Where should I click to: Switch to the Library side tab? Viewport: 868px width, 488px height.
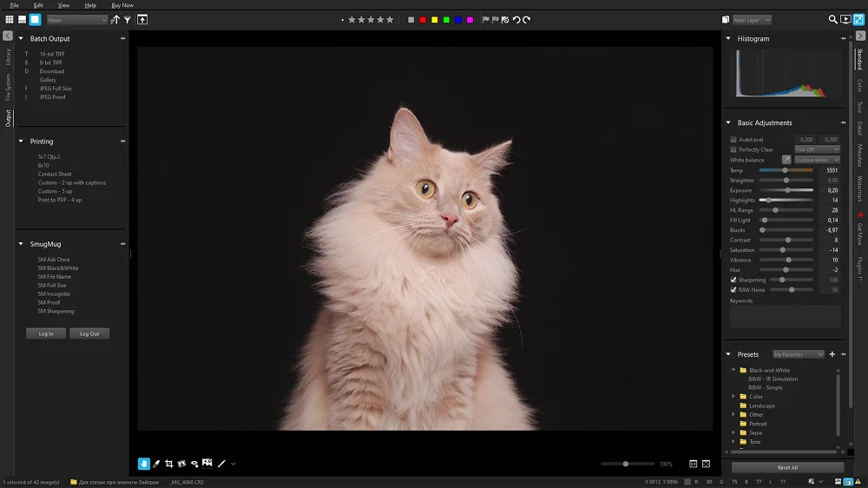click(x=8, y=56)
